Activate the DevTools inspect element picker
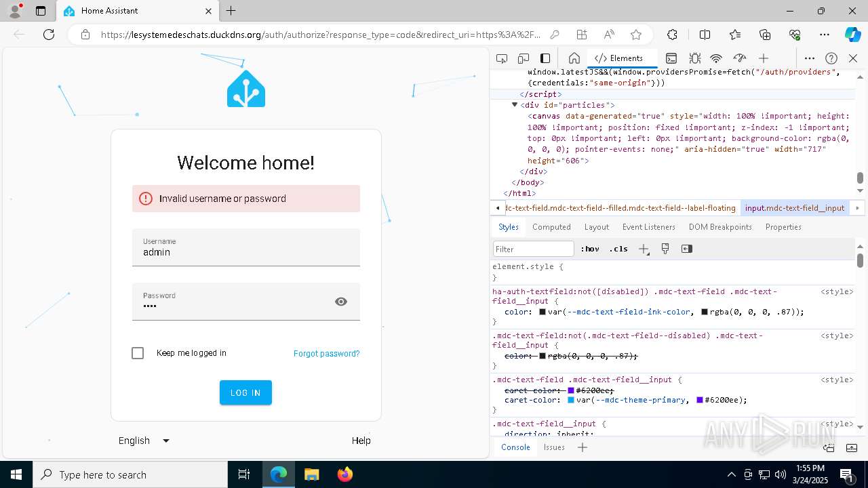 click(x=502, y=58)
